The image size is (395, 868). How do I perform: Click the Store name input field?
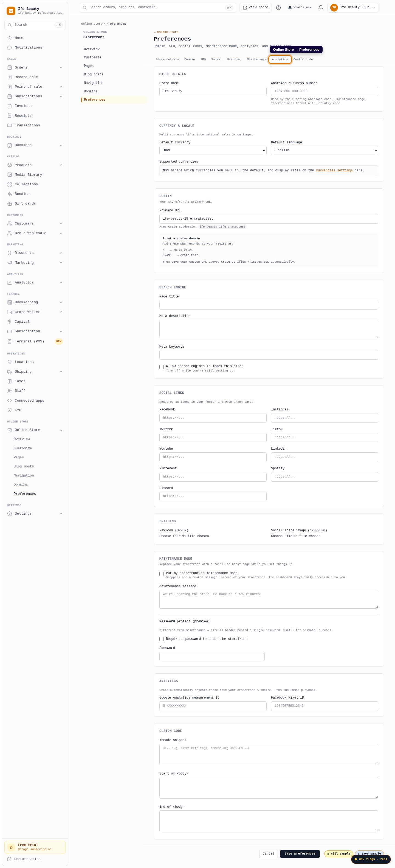213,91
